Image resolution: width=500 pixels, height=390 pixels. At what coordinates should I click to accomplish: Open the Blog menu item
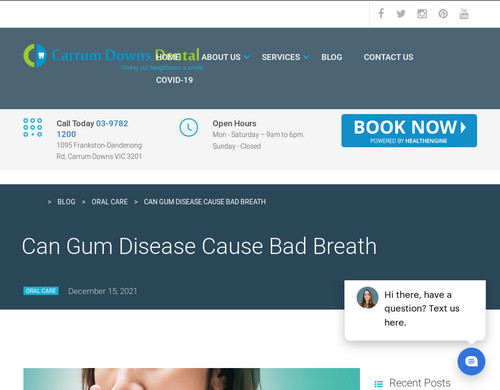point(332,57)
